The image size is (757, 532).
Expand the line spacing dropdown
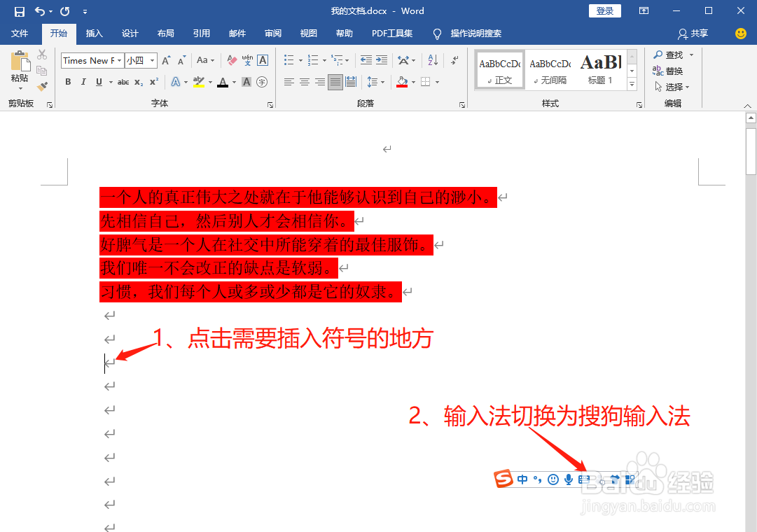tap(381, 81)
